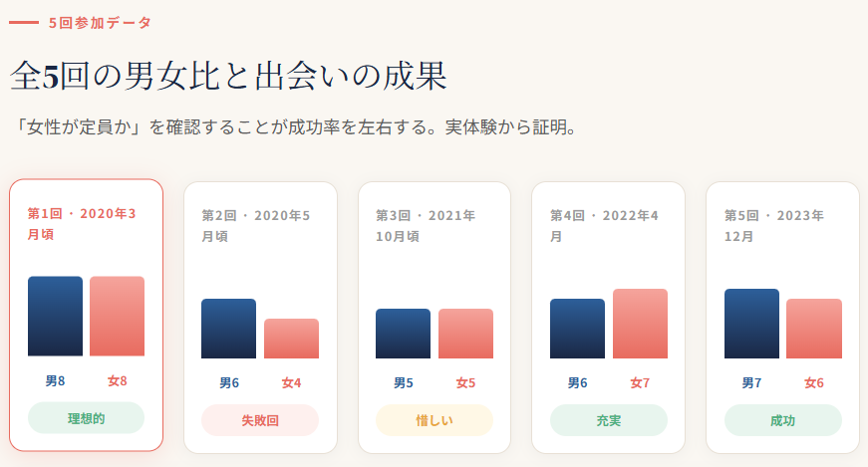The height and width of the screenshot is (467, 868).
Task: Select the pink 女5 bar in round 3
Action: click(x=465, y=334)
